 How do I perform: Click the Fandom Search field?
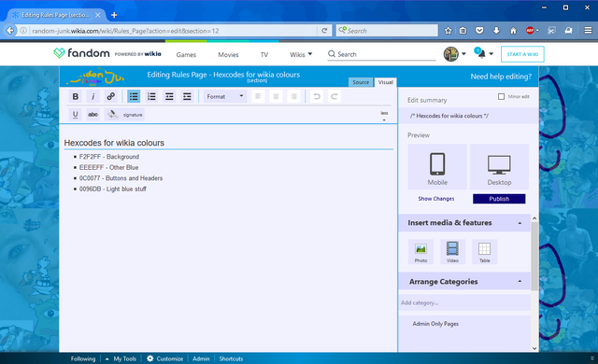[381, 54]
